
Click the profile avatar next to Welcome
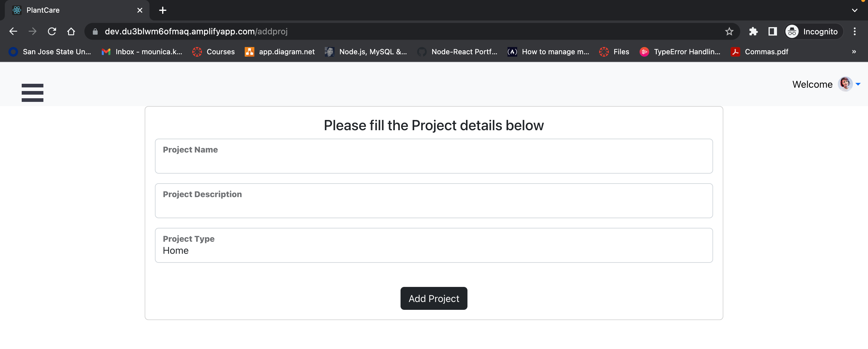[846, 84]
